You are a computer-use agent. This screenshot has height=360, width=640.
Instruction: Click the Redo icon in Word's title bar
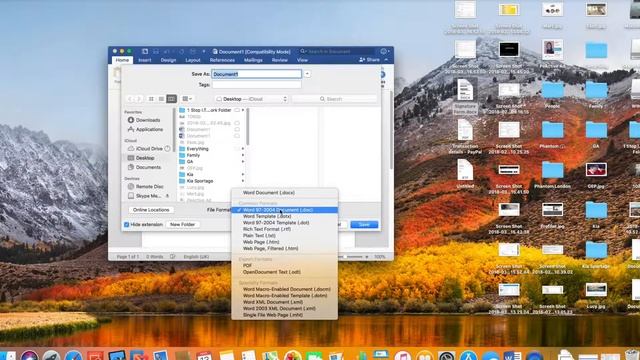coord(181,51)
